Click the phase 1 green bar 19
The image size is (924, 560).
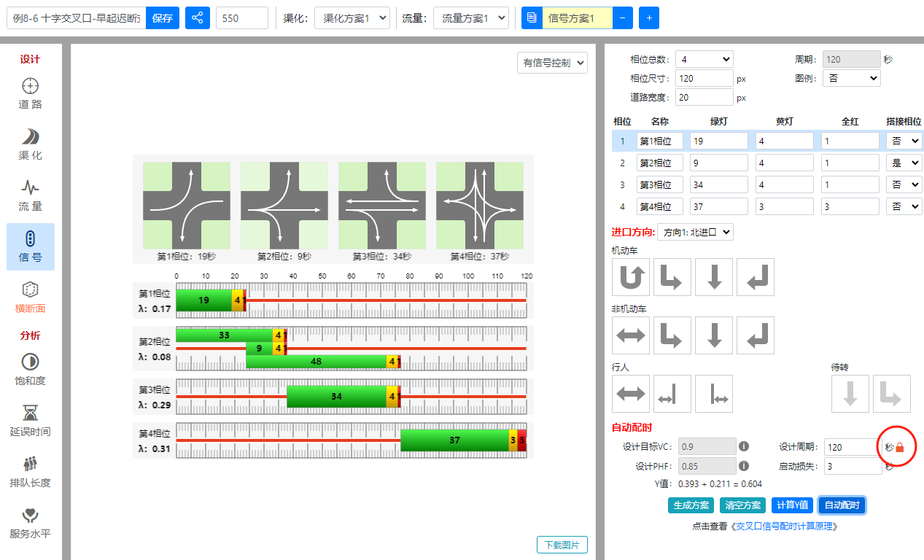[204, 300]
